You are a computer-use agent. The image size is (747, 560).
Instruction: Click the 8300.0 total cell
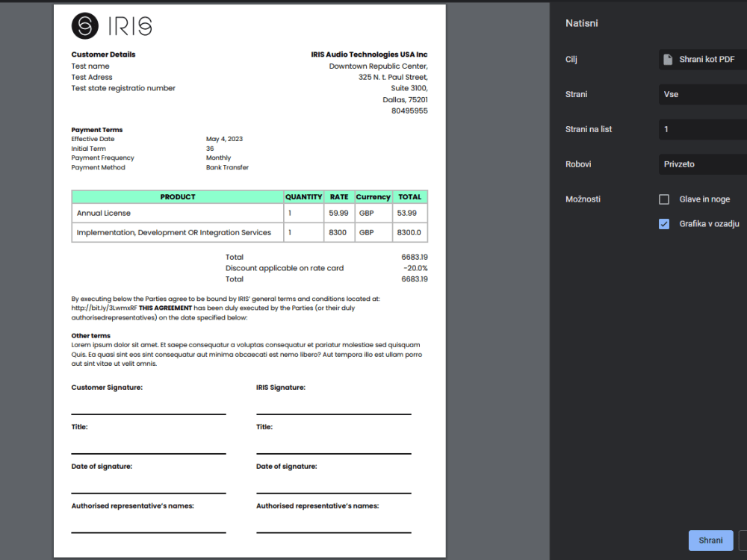(x=409, y=232)
